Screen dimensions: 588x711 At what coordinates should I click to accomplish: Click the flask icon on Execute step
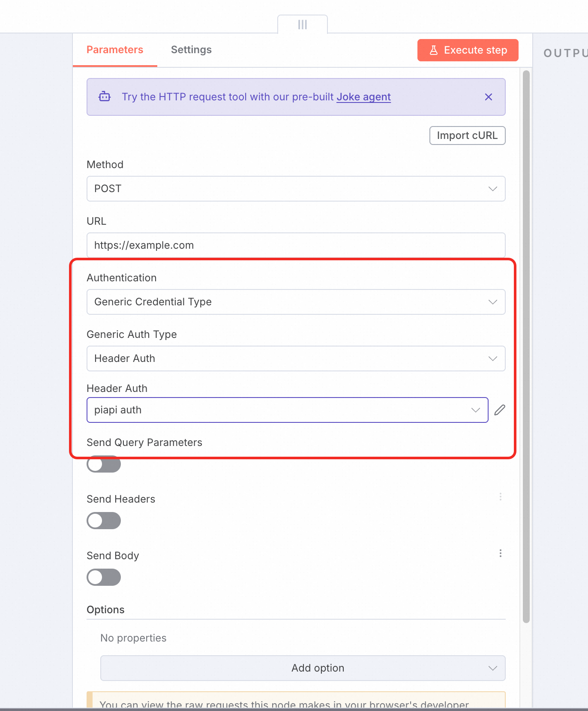(x=434, y=50)
